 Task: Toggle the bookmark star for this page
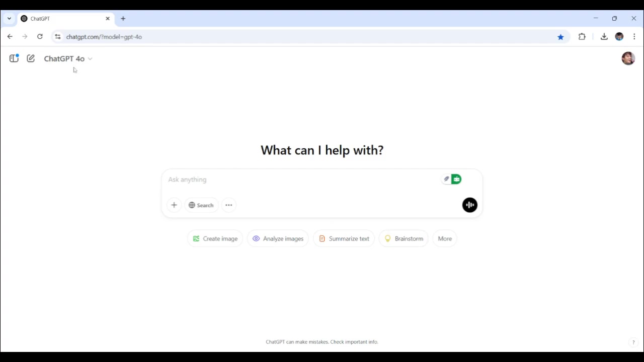(x=560, y=37)
